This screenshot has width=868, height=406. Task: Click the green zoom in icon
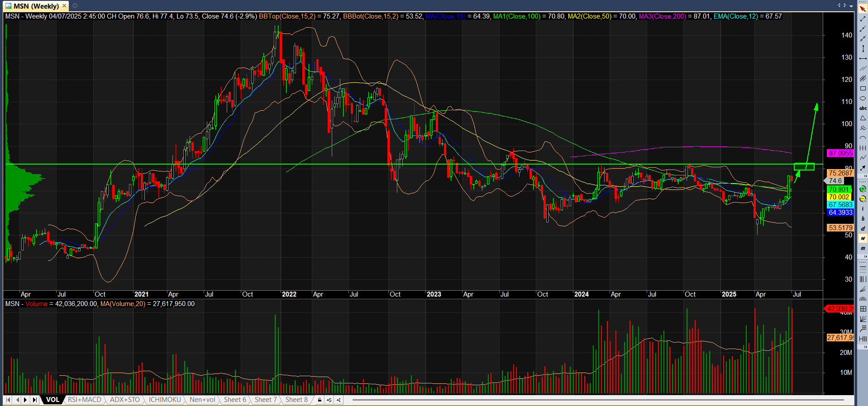point(863,189)
